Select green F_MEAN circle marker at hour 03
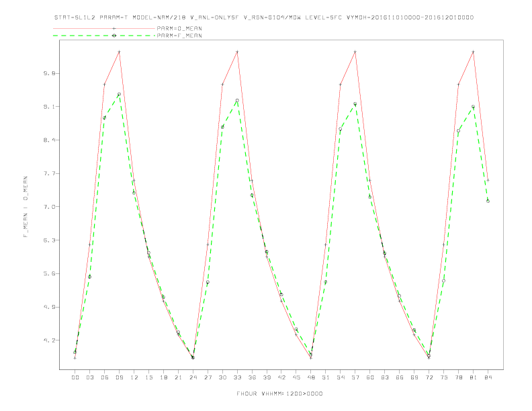 point(89,277)
